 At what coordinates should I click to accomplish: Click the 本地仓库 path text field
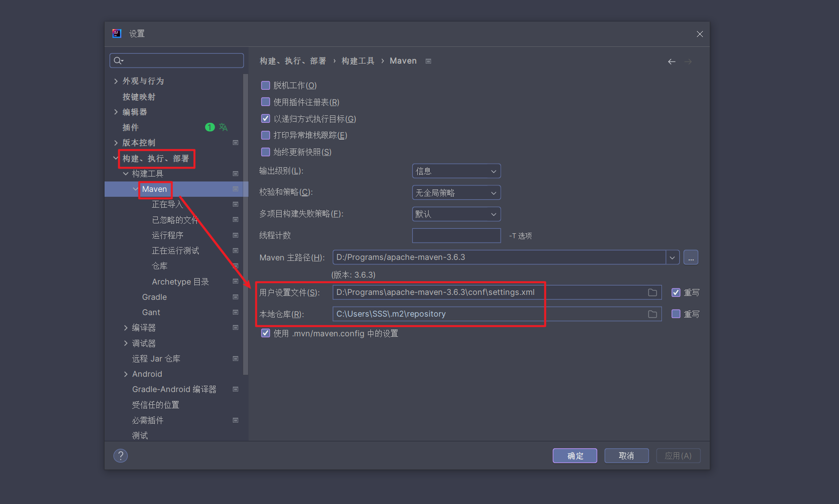tap(497, 314)
